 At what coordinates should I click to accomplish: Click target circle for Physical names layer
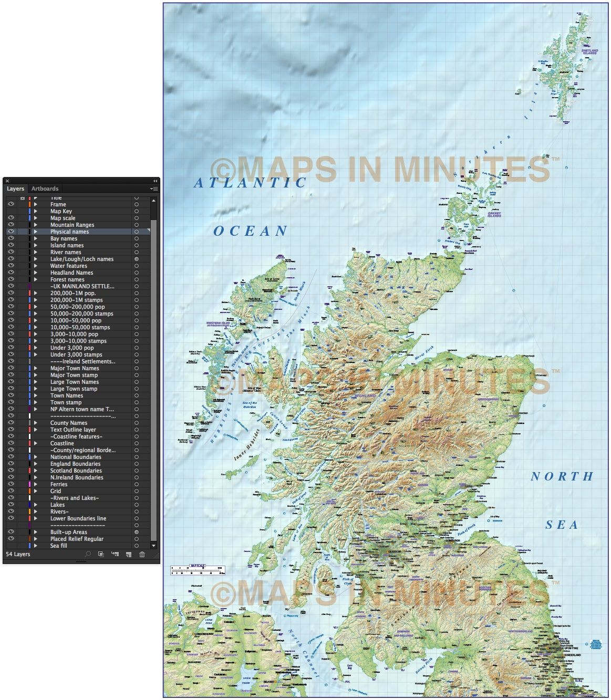[137, 232]
